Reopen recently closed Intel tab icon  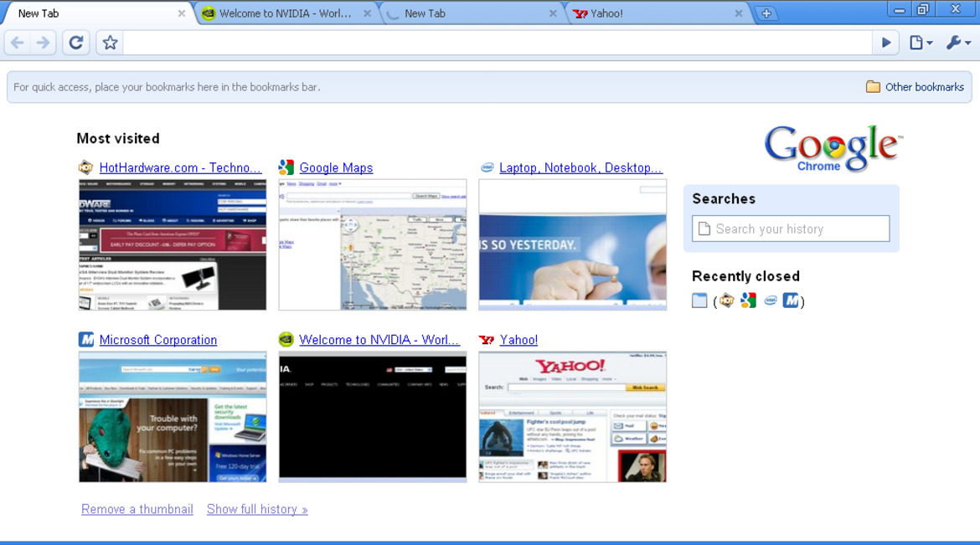point(770,301)
